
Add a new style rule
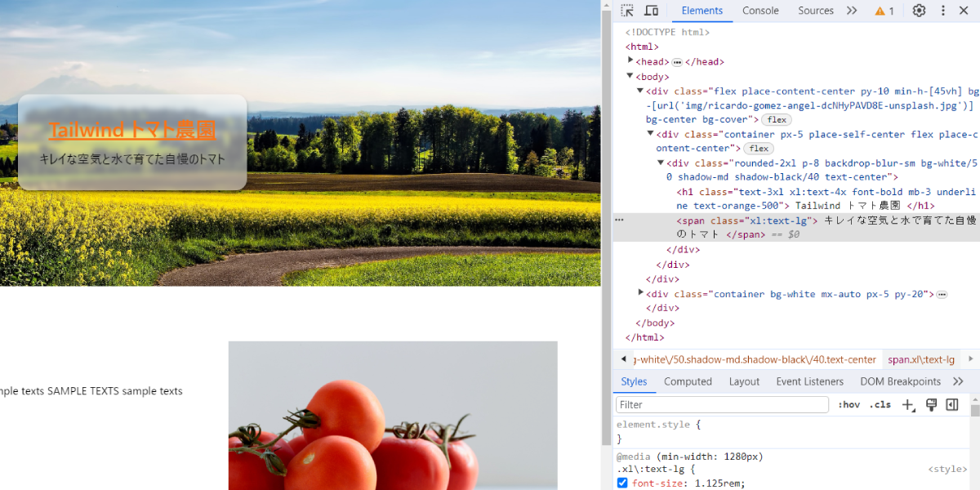908,404
